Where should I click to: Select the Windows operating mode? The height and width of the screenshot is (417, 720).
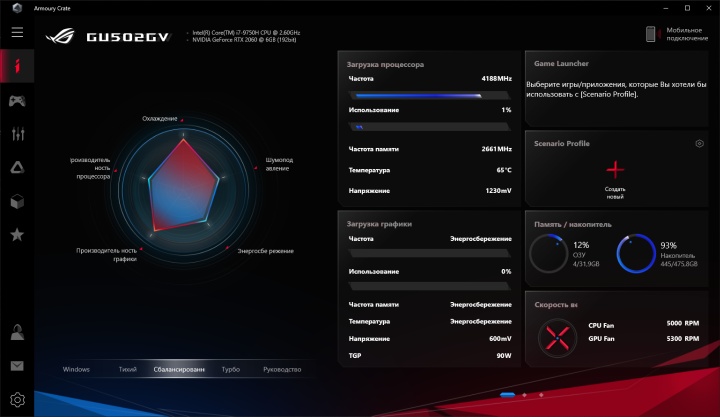coord(76,369)
